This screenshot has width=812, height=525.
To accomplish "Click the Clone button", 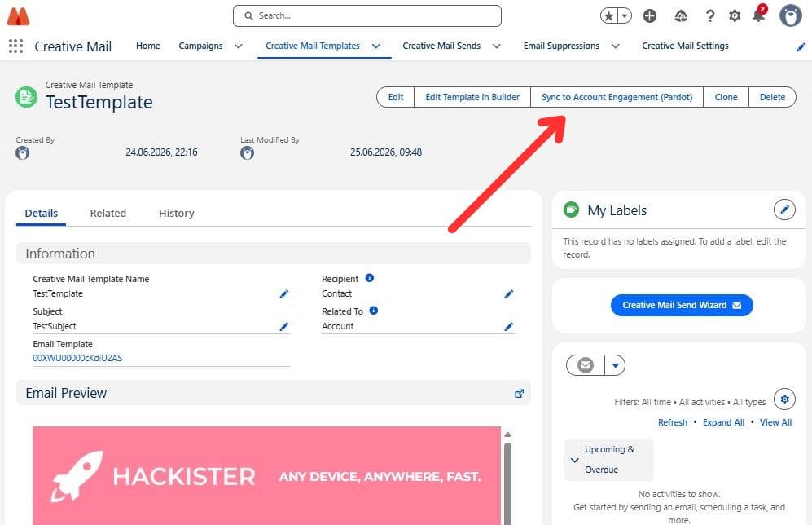I will pyautogui.click(x=726, y=97).
